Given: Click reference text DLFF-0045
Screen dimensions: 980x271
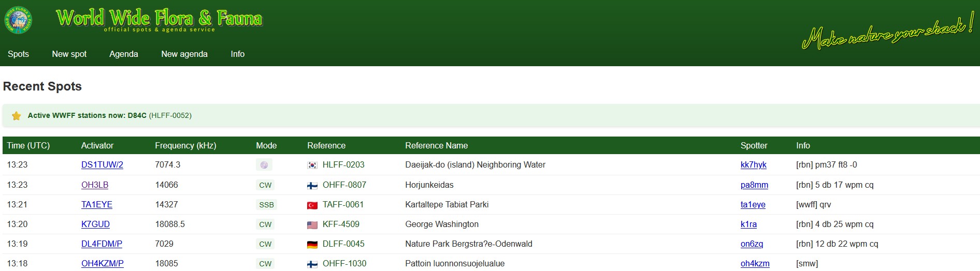Looking at the screenshot, I should coord(343,244).
